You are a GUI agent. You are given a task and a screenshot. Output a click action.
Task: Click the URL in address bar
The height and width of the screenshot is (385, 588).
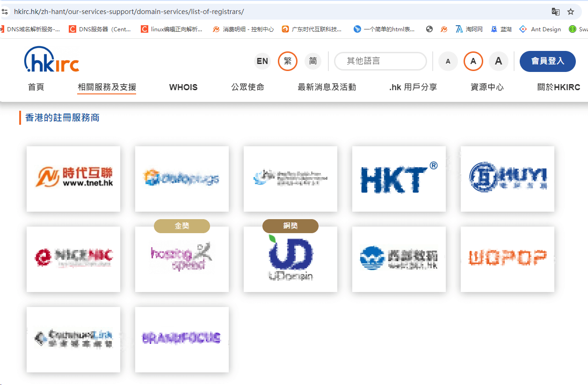coord(129,12)
